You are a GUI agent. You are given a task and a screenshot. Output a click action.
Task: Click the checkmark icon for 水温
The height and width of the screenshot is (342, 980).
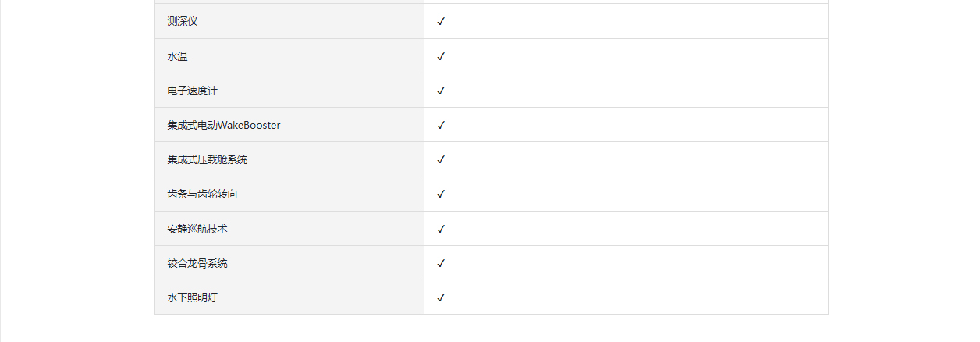pyautogui.click(x=441, y=56)
